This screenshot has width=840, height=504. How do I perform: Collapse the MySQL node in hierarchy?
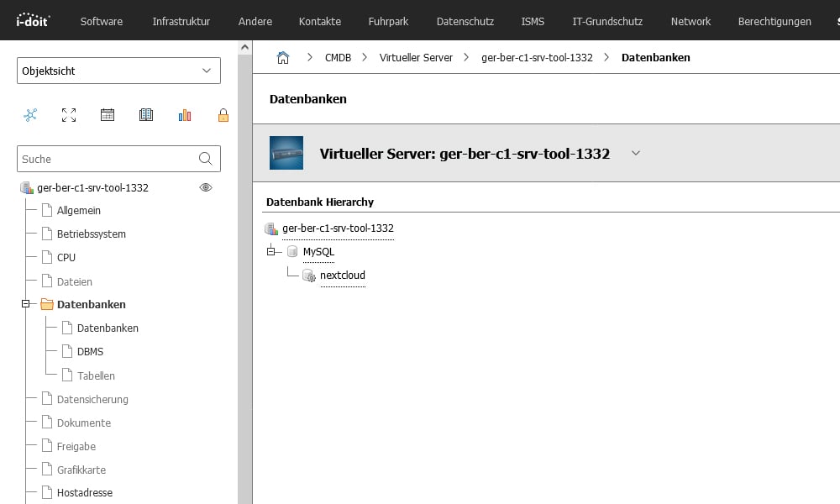coord(271,250)
